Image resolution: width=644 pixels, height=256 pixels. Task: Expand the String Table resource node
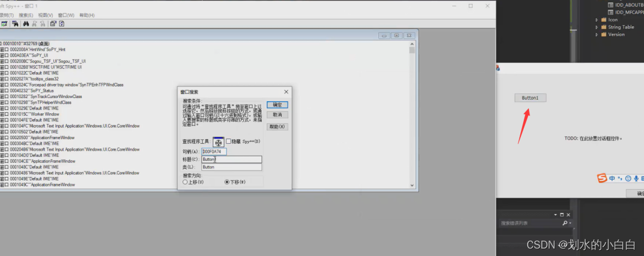point(596,27)
